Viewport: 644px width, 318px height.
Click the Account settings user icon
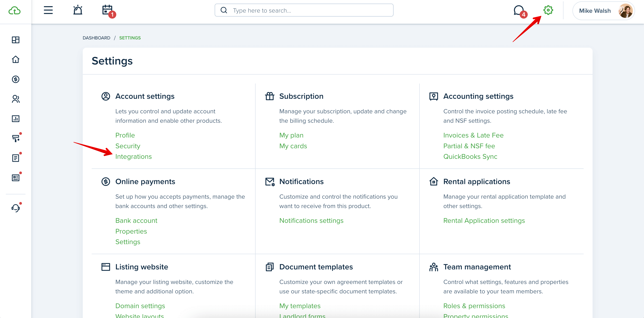[x=106, y=96]
